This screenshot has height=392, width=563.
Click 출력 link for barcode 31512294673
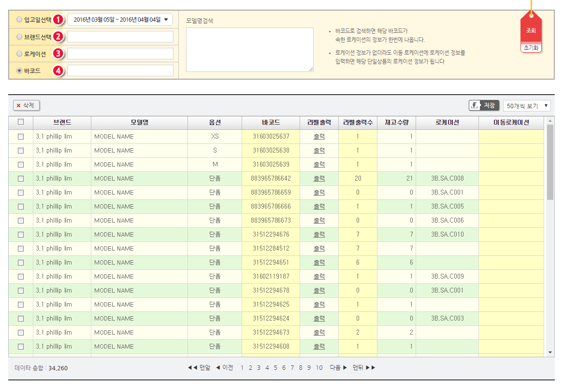coord(319,332)
